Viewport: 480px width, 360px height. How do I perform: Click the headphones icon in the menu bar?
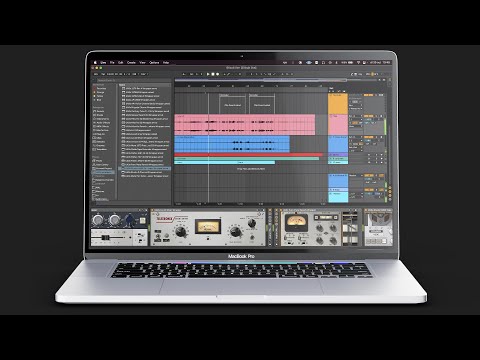tap(323, 62)
